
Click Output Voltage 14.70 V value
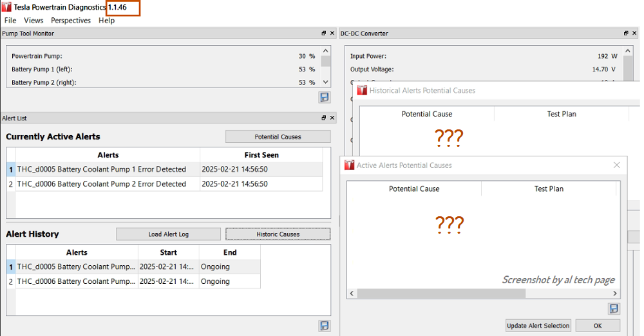pyautogui.click(x=604, y=69)
